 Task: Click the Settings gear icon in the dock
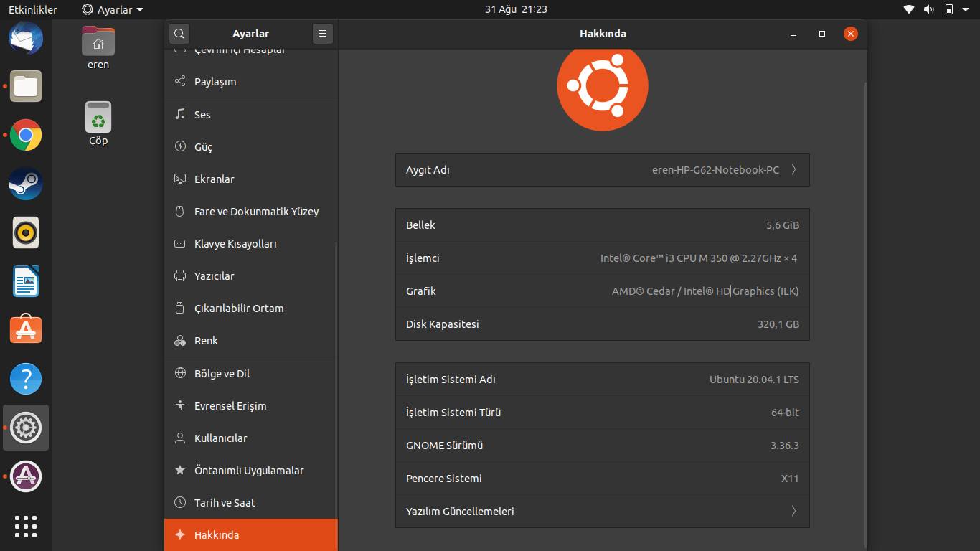26,428
